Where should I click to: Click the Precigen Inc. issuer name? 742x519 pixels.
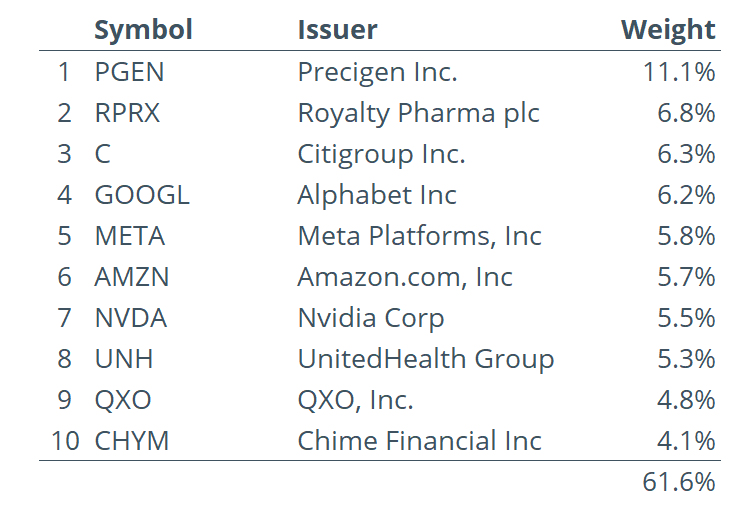pyautogui.click(x=378, y=72)
